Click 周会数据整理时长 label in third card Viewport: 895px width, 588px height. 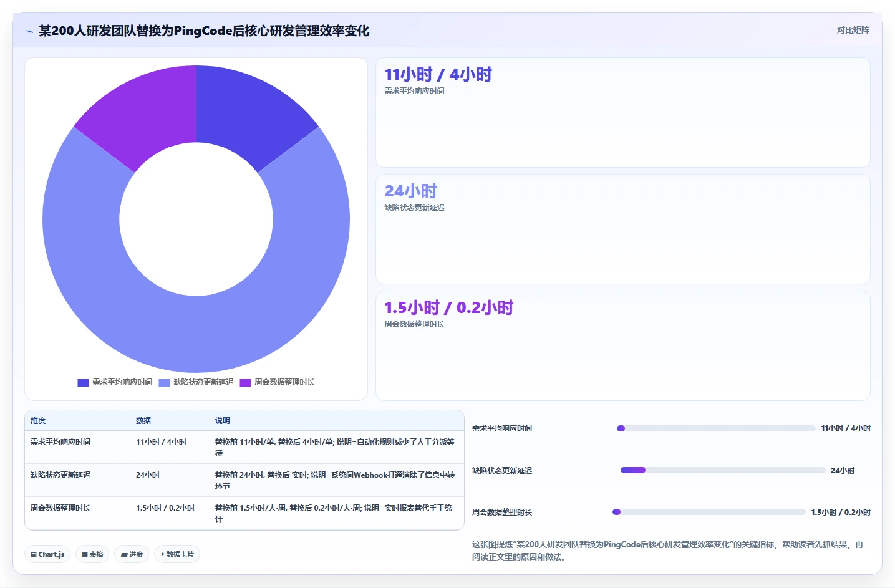tap(414, 324)
